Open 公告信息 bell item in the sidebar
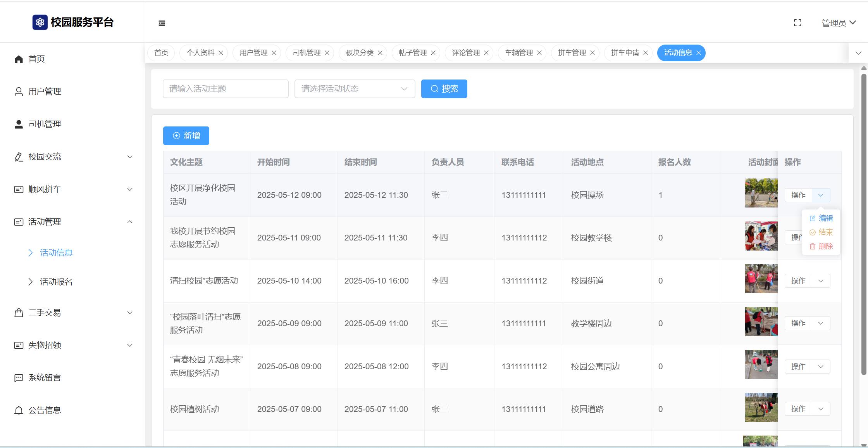The image size is (868, 448). click(x=44, y=410)
